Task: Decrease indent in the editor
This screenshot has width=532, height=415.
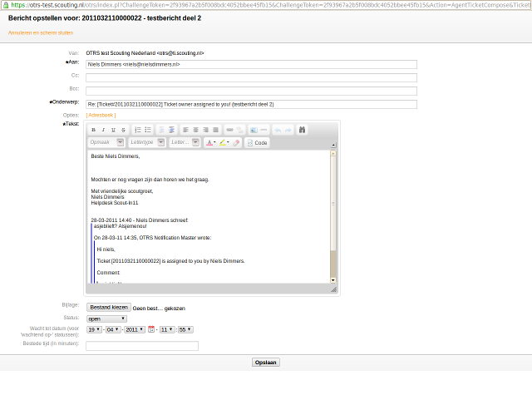Action: coord(162,130)
